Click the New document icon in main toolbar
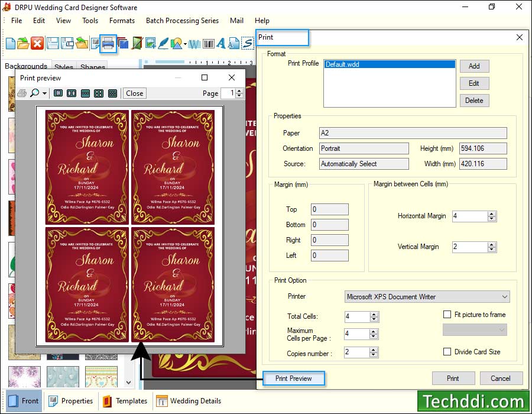Image resolution: width=532 pixels, height=414 pixels. [10, 43]
